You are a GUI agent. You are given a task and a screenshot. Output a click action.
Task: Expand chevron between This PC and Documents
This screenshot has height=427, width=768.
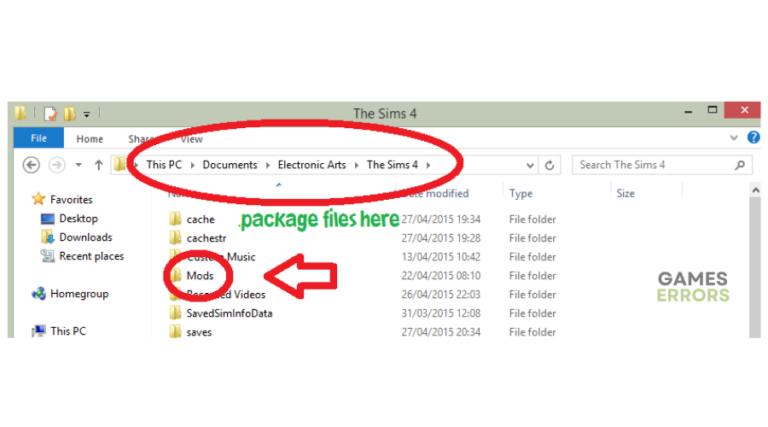coord(192,166)
